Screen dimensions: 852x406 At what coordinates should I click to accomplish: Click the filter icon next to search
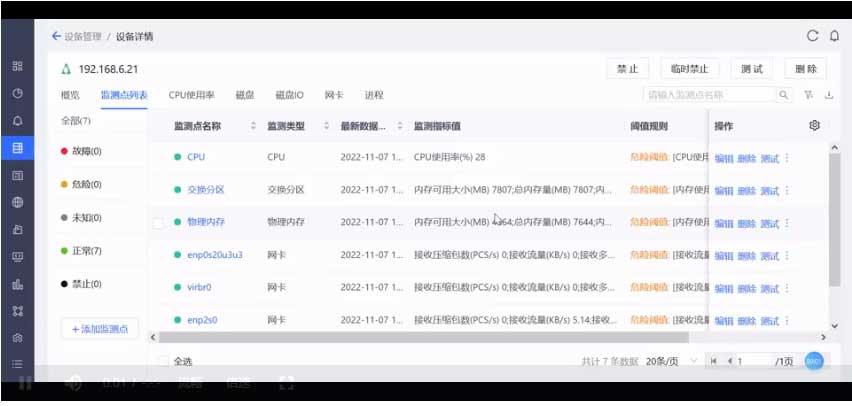coord(809,95)
